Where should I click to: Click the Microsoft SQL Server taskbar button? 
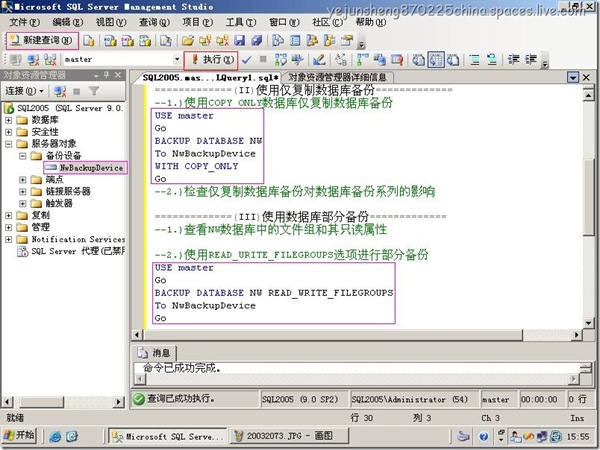click(168, 436)
